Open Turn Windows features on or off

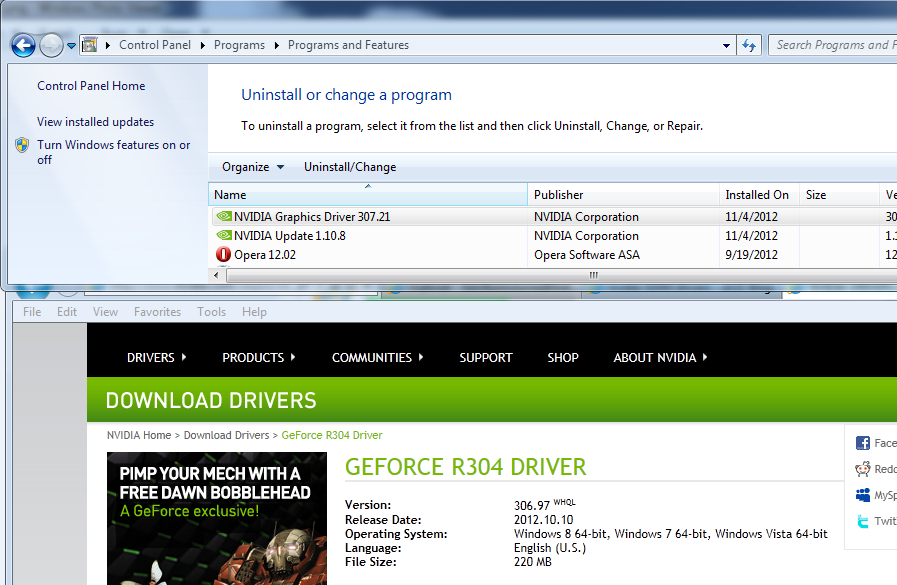point(113,152)
